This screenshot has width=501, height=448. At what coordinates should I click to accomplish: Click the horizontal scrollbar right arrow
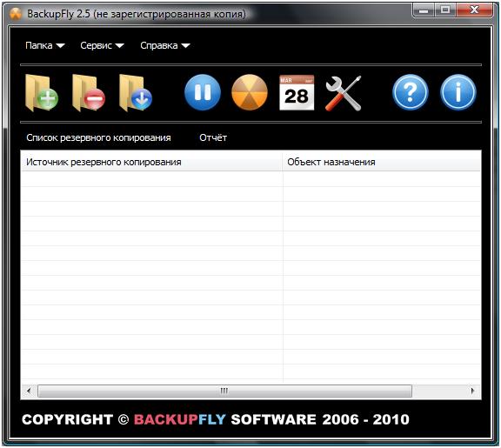click(x=472, y=391)
